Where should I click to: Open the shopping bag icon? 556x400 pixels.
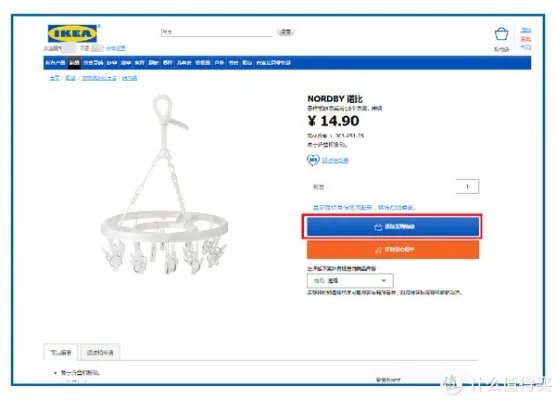(501, 34)
